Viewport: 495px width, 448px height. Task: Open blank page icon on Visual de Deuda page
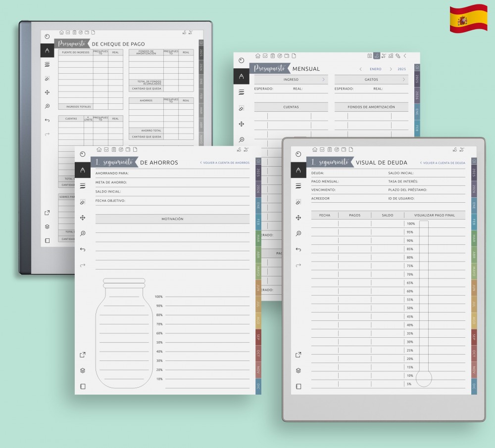pyautogui.click(x=351, y=149)
